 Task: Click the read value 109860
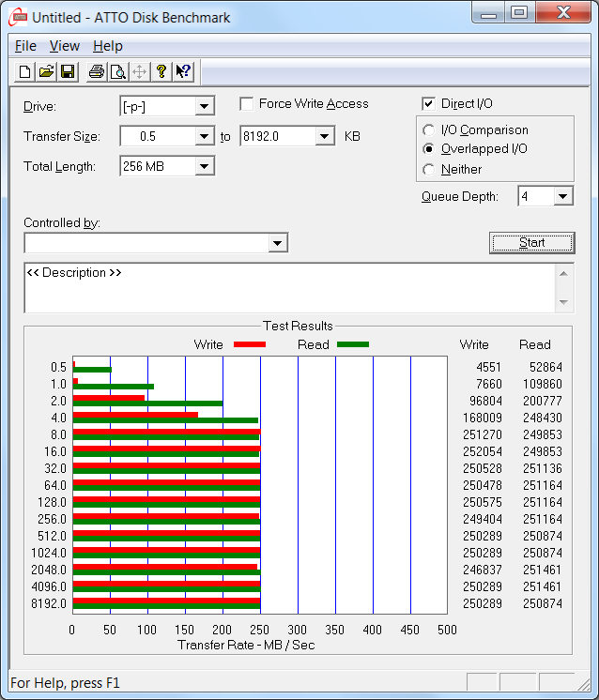(543, 384)
